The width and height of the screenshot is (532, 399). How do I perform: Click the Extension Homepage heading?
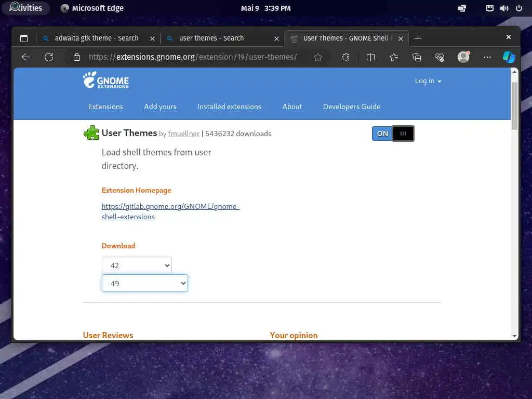click(137, 190)
